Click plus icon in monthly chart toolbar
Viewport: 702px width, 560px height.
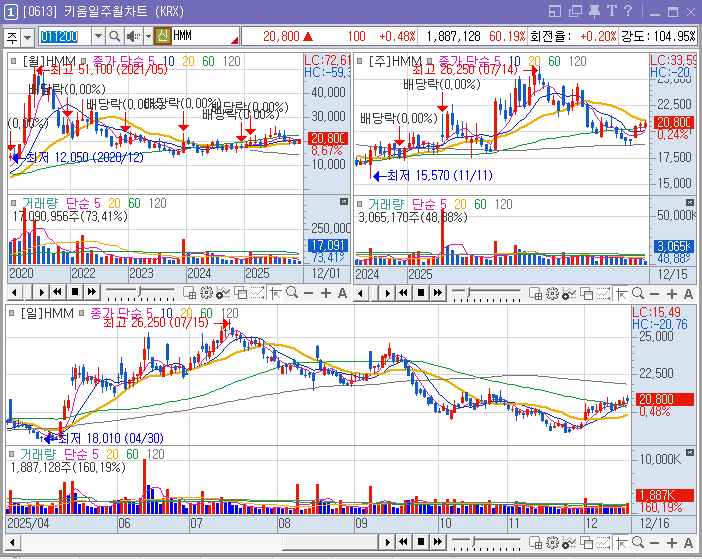[x=325, y=293]
